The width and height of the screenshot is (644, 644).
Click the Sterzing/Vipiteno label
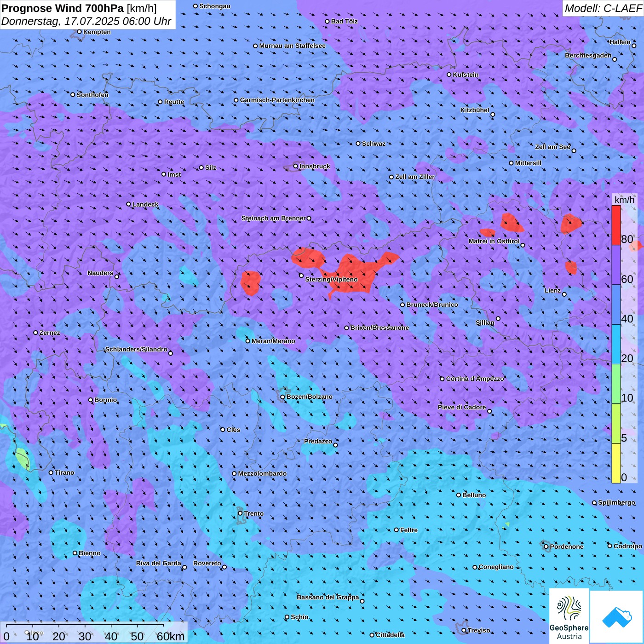coord(331,279)
